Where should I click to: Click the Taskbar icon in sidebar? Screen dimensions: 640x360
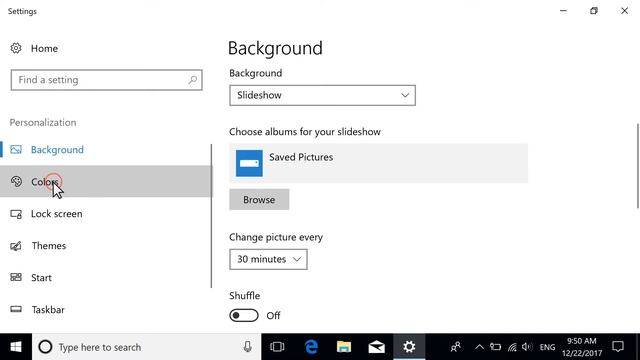click(16, 309)
